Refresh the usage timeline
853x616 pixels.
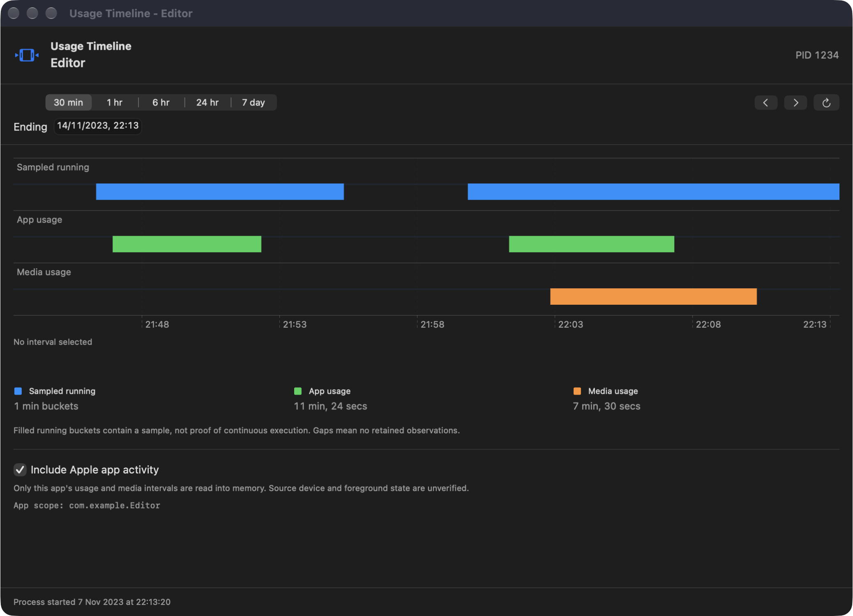826,103
